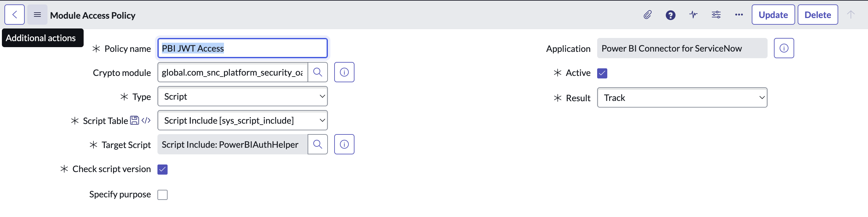Image resolution: width=868 pixels, height=217 pixels.
Task: Click the activity stream pulse icon
Action: pyautogui.click(x=693, y=15)
